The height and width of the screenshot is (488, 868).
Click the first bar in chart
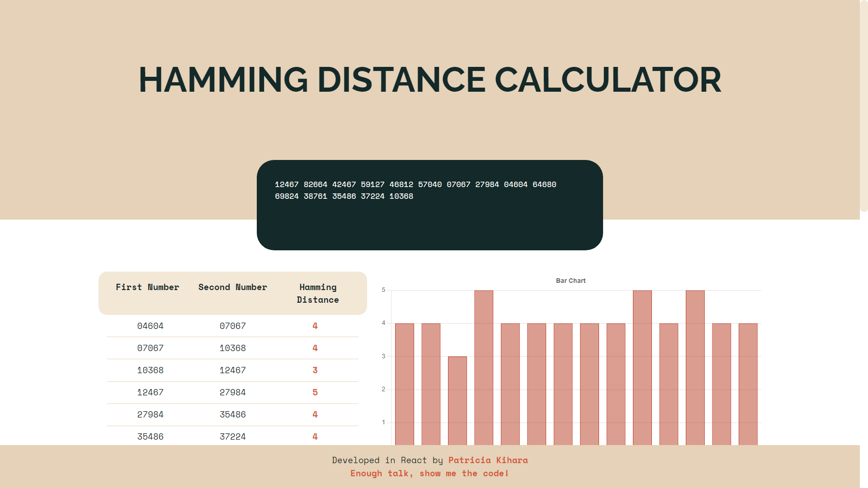pos(404,384)
